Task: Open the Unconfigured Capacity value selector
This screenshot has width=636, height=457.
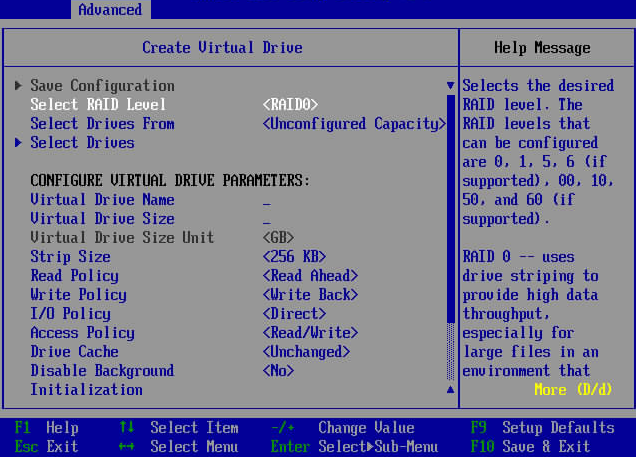Action: point(354,124)
